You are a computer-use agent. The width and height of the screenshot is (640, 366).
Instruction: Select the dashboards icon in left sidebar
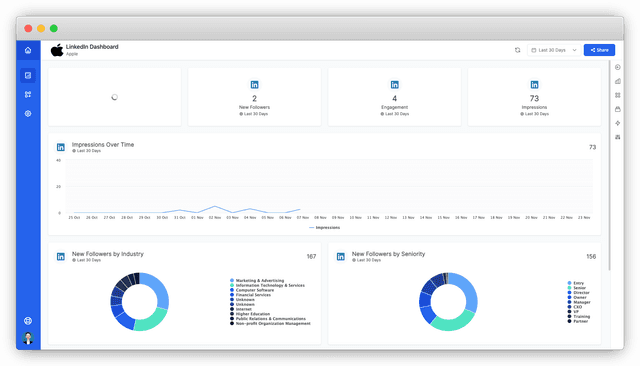point(28,75)
